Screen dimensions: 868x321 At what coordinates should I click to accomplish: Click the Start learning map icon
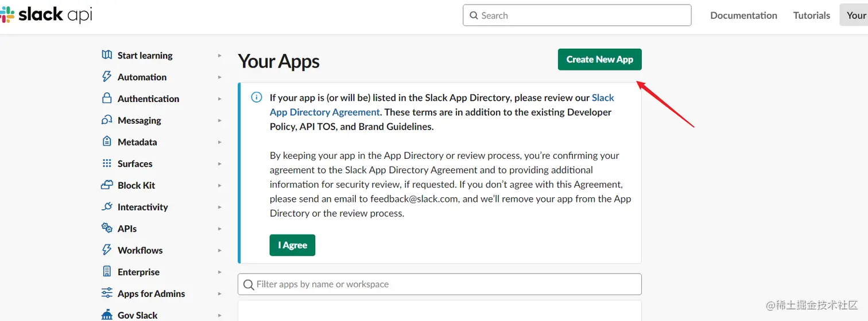[107, 55]
